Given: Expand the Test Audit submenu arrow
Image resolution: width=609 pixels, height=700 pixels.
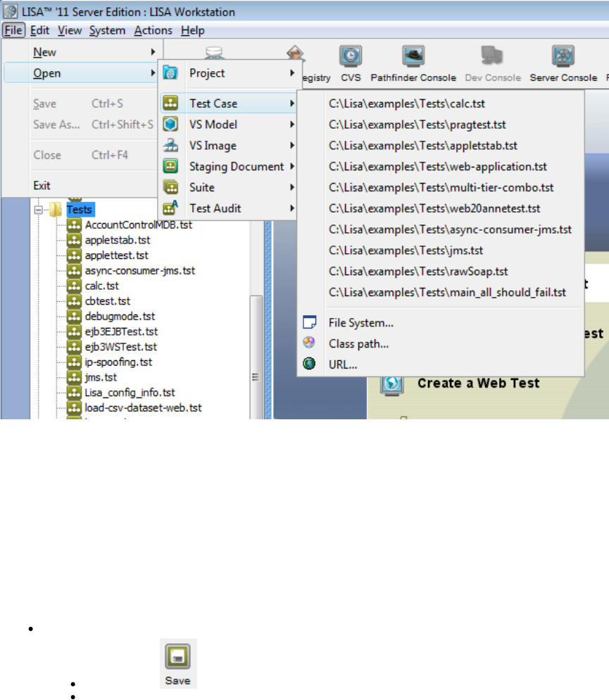Looking at the screenshot, I should pos(291,208).
